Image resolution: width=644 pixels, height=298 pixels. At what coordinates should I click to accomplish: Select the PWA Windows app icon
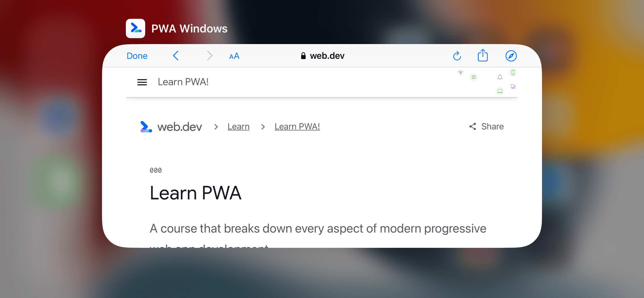tap(136, 28)
